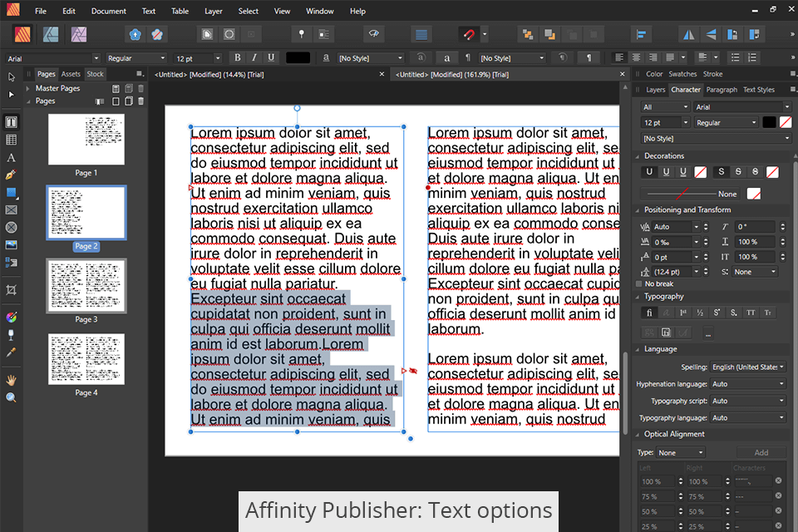Toggle Italic formatting in context toolbar
The image size is (798, 532).
pos(254,58)
